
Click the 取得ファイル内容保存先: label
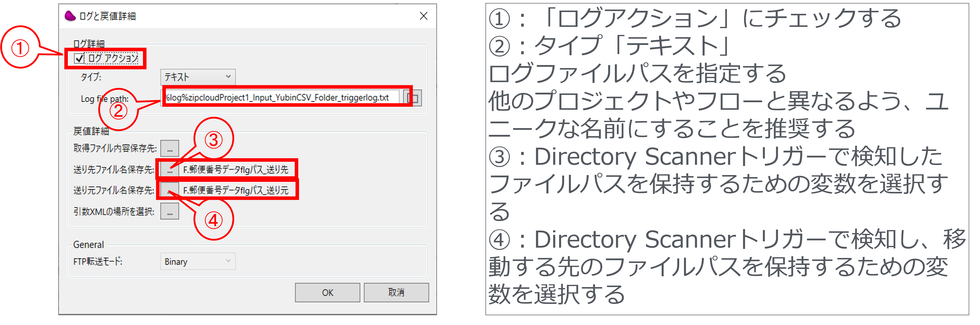click(115, 148)
